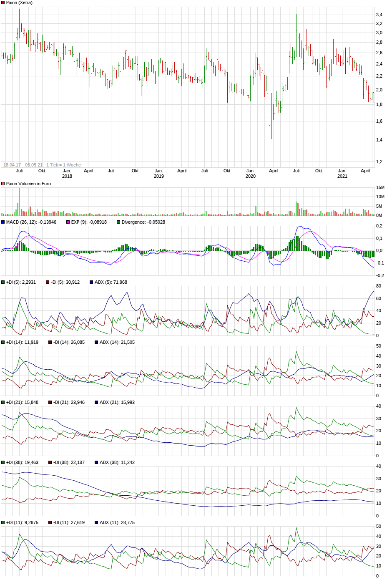
Task: Click the dark red -DI (21) legend square
Action: 50,403
